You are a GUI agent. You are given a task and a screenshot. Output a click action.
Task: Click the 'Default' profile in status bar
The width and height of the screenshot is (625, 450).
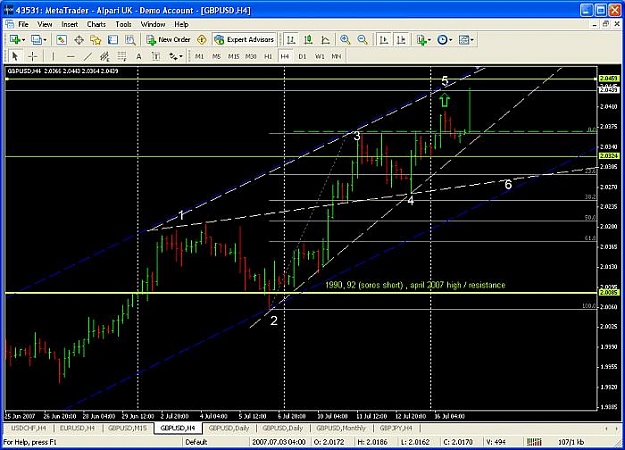pos(196,442)
